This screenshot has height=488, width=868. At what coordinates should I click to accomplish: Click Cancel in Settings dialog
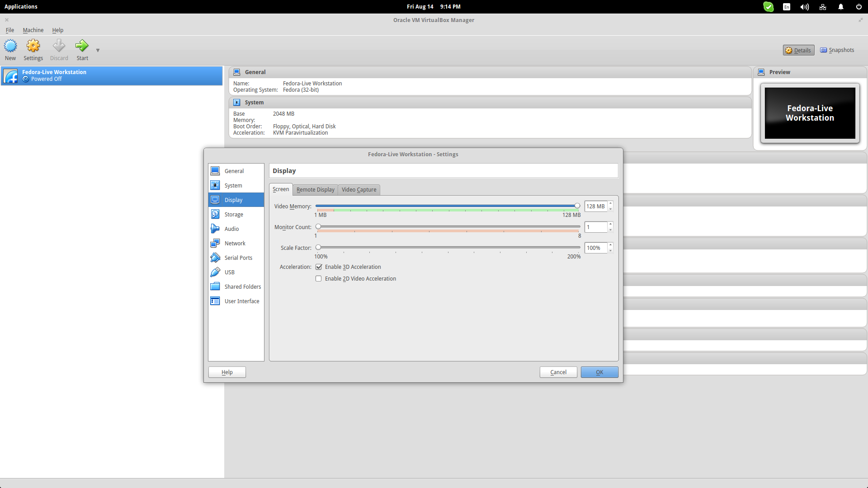tap(558, 372)
